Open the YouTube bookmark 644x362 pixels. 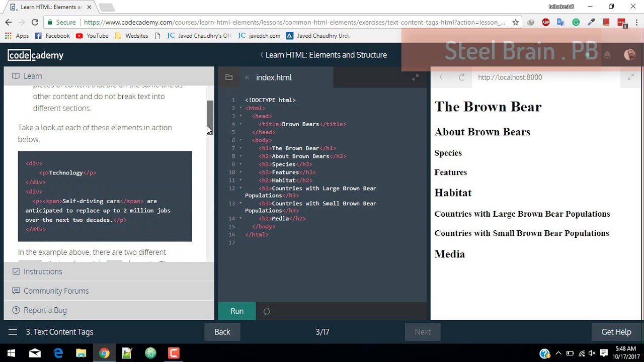92,36
